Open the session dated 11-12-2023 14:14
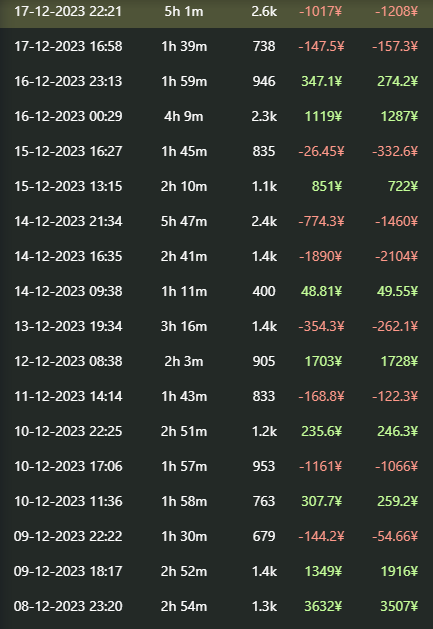Screen dimensions: 433x629 tap(216, 396)
